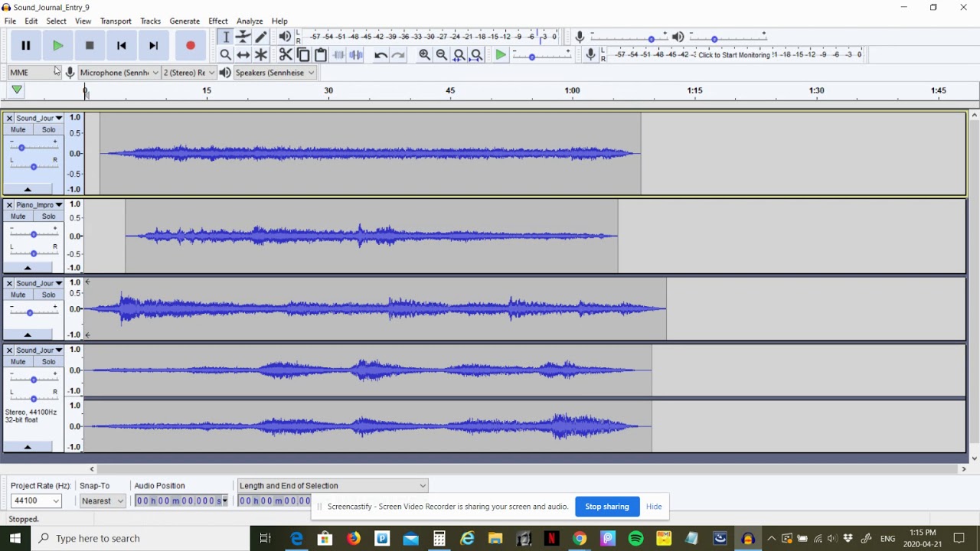Screen dimensions: 980x551
Task: Click the Silence audio icon
Action: [356, 54]
